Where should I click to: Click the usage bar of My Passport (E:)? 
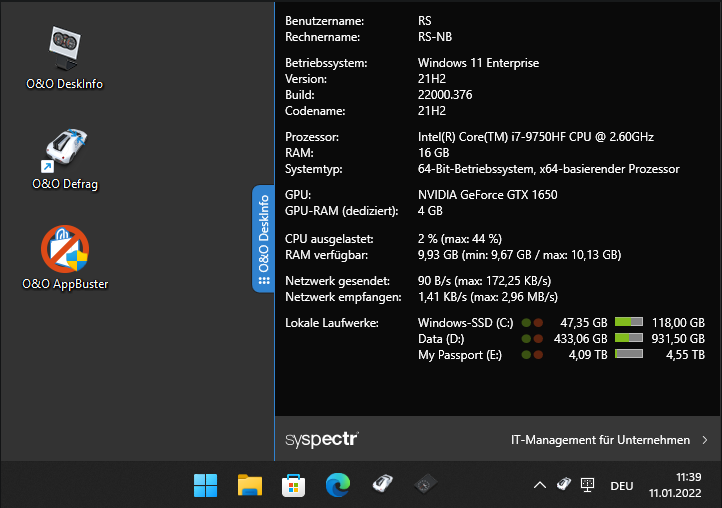click(x=629, y=354)
